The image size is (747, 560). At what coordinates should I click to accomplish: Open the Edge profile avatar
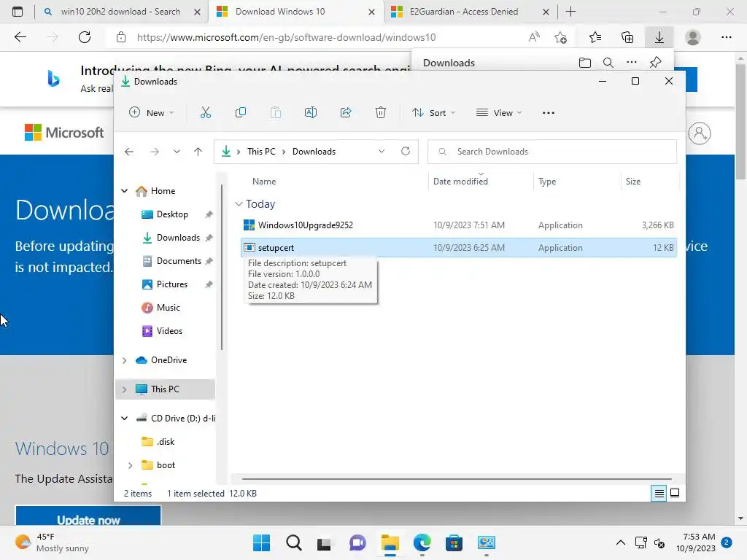693,37
